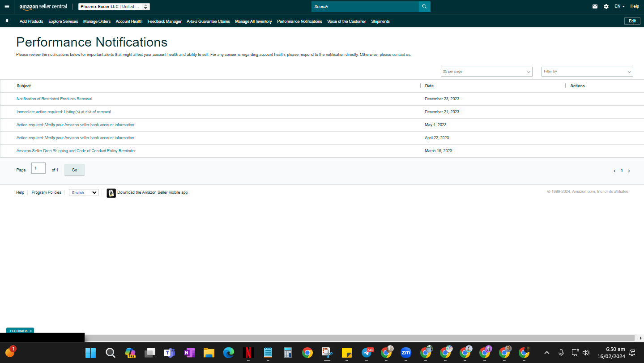Open the Windows Start menu
644x363 pixels.
click(x=90, y=353)
